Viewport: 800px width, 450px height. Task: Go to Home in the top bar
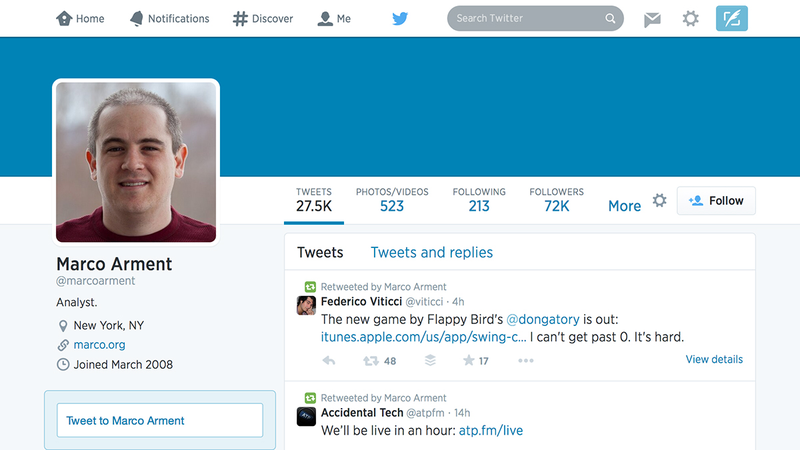(80, 19)
